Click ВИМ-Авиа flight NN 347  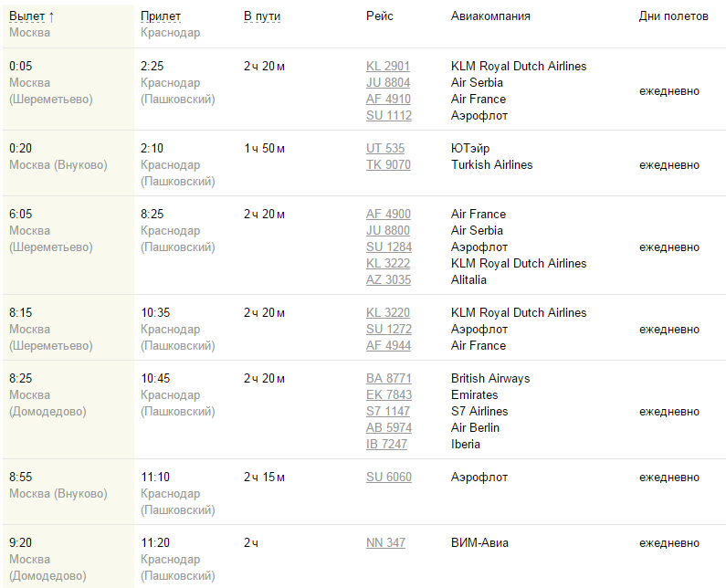[385, 543]
